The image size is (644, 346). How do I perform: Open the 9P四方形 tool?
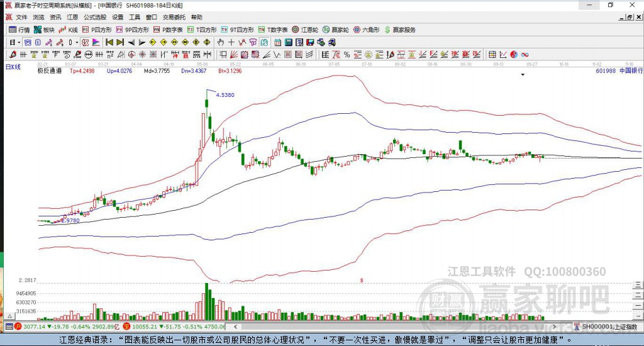[x=132, y=30]
